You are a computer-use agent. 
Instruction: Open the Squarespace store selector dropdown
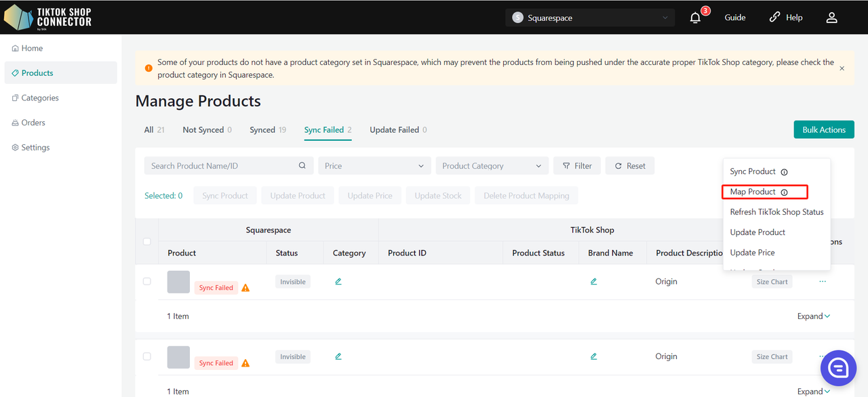coord(590,18)
